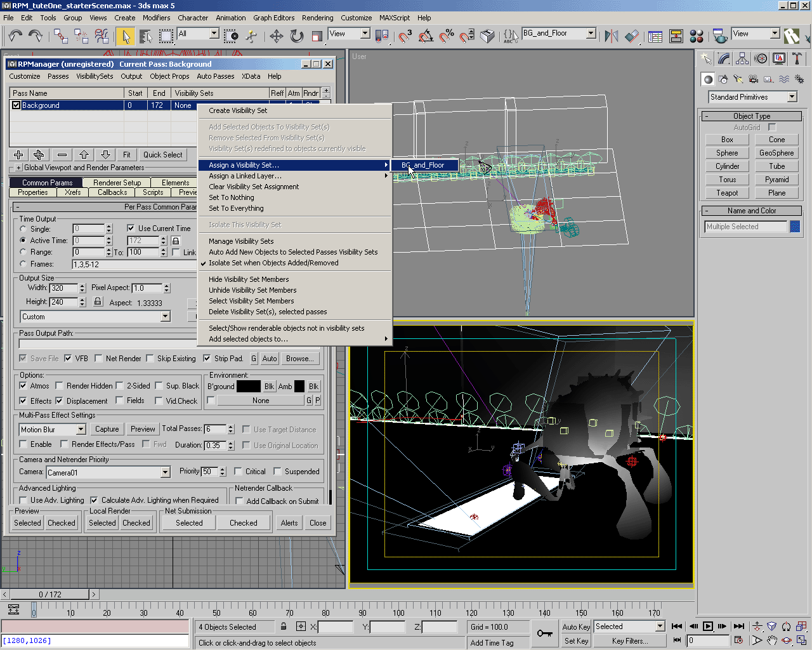The width and height of the screenshot is (812, 650).
Task: Toggle the Use Current Time checkbox
Action: pyautogui.click(x=131, y=228)
